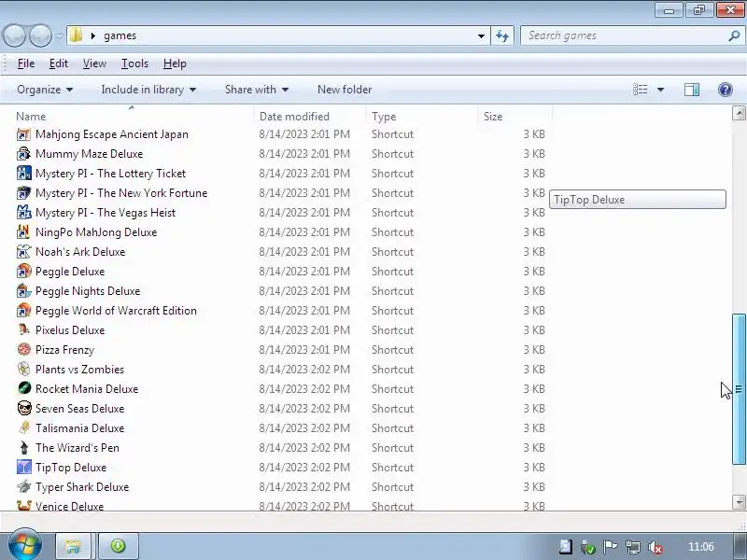Screen dimensions: 747x560
Task: Open the Edit menu
Action: click(59, 63)
